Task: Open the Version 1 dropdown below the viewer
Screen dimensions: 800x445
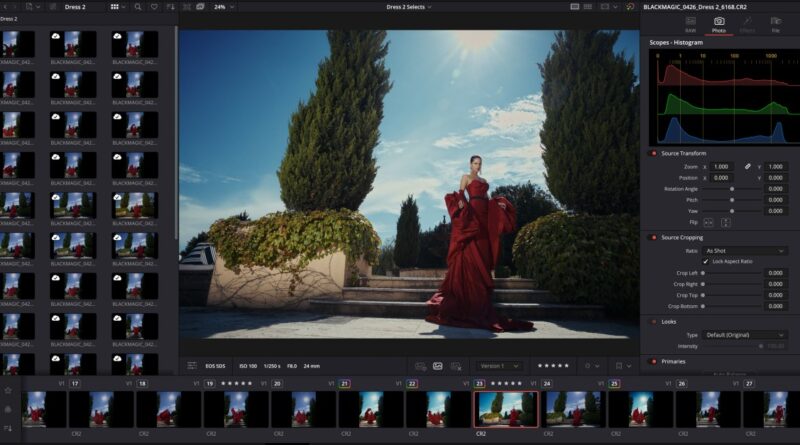Action: coord(500,366)
